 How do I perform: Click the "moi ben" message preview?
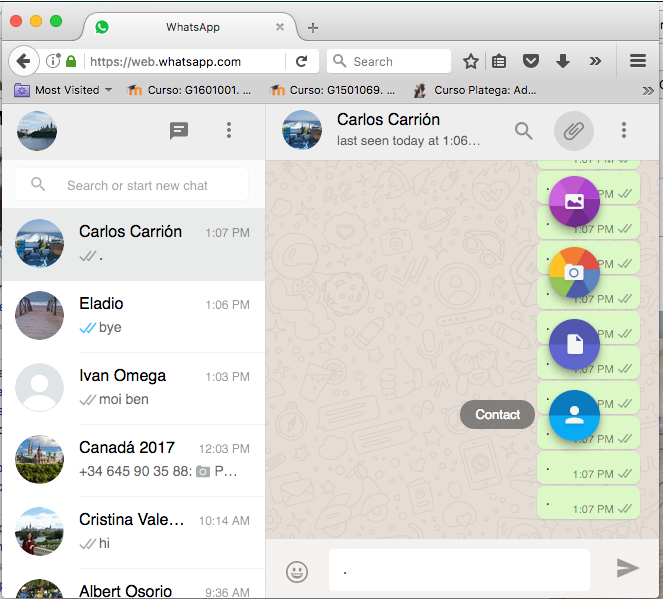click(123, 399)
